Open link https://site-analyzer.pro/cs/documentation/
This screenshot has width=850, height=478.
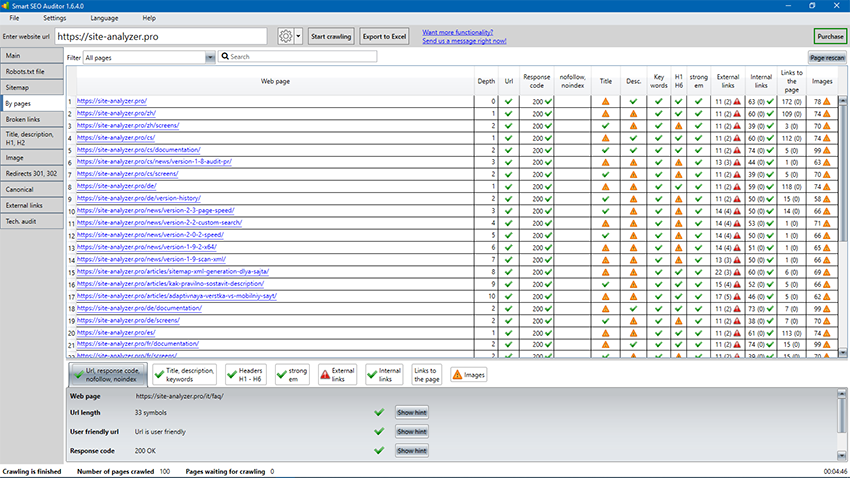tap(139, 150)
